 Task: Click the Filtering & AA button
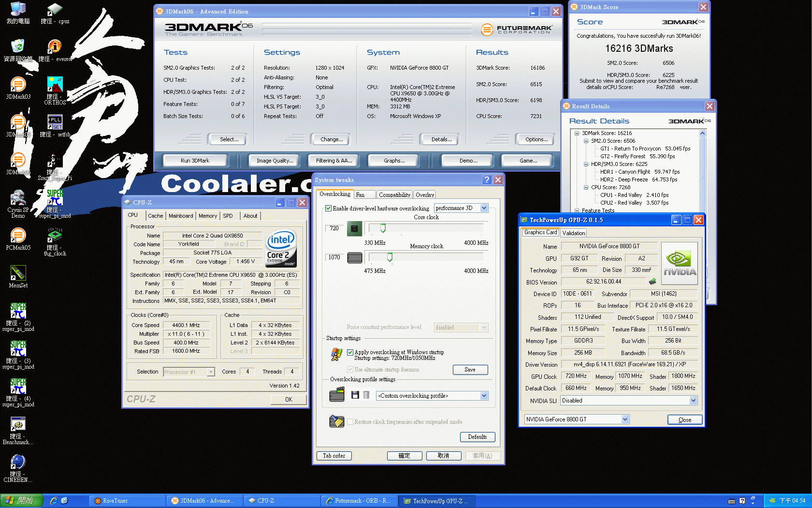point(334,161)
